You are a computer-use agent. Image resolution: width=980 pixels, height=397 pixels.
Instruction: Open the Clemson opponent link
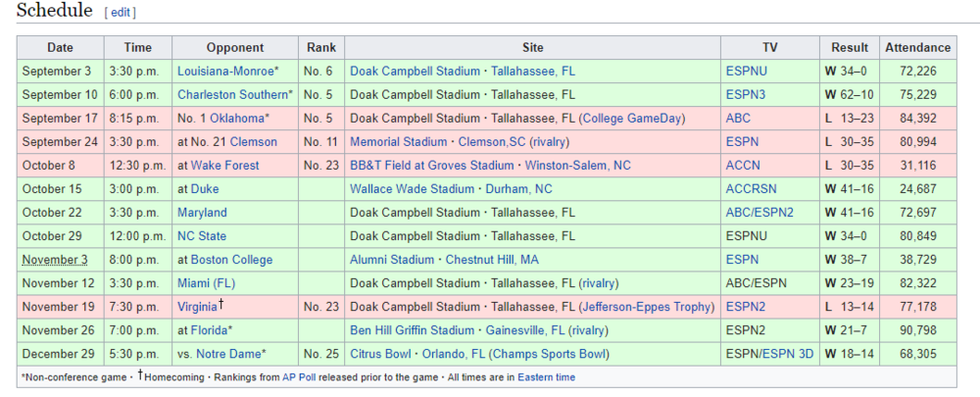253,142
